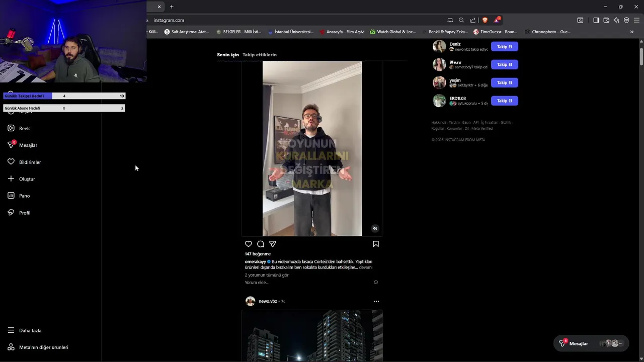The height and width of the screenshot is (362, 644).
Task: Open the Brave Rewards triangle icon
Action: click(x=497, y=20)
